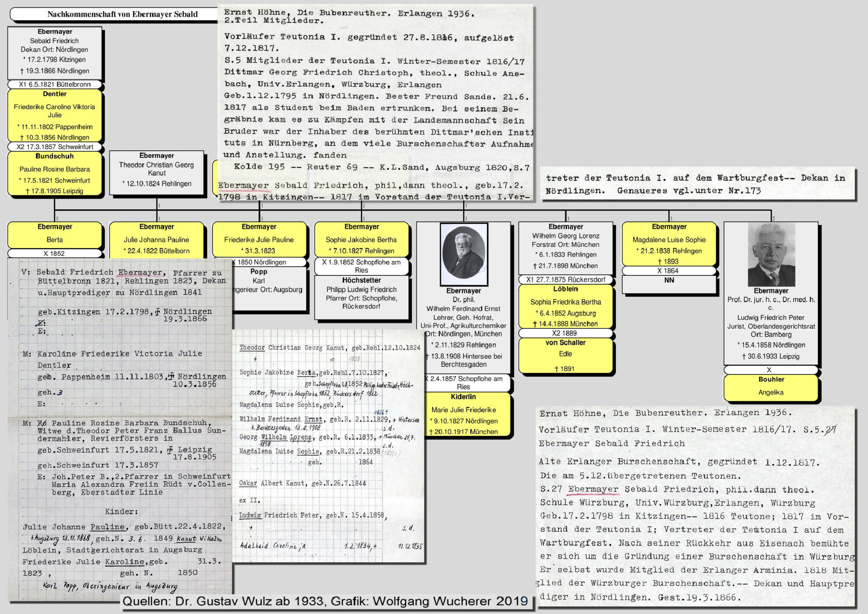The height and width of the screenshot is (614, 868).
Task: Select the Dentler Friederike Caroline spouse box
Action: (x=55, y=115)
